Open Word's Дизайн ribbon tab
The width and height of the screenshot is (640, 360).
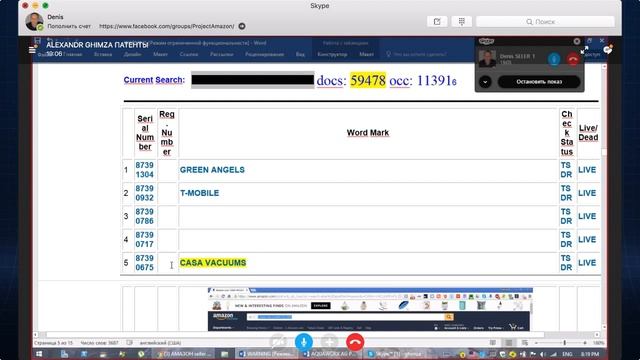[132, 54]
